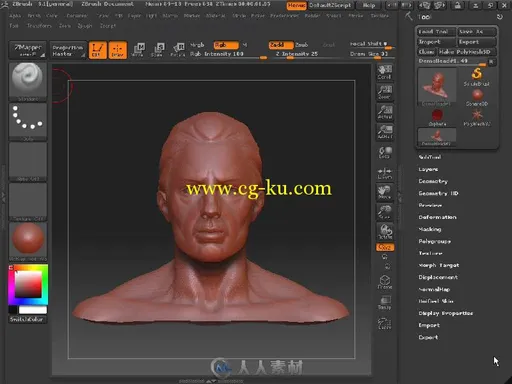Click the AAHalf size icon
The height and width of the screenshot is (384, 512).
(385, 132)
